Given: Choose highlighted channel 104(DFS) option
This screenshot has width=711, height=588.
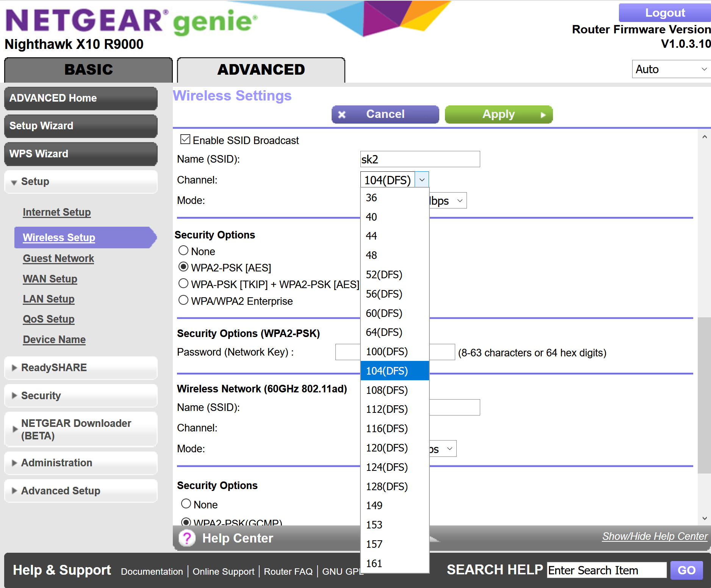Looking at the screenshot, I should [395, 371].
